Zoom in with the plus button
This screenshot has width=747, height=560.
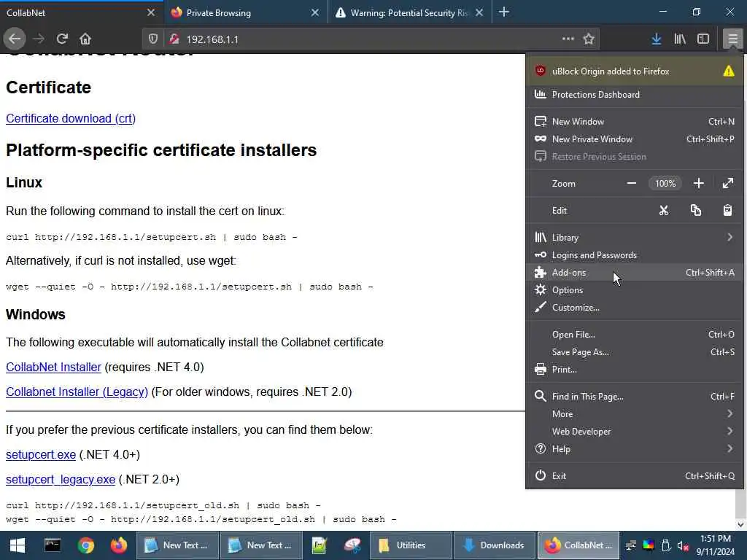click(x=698, y=183)
